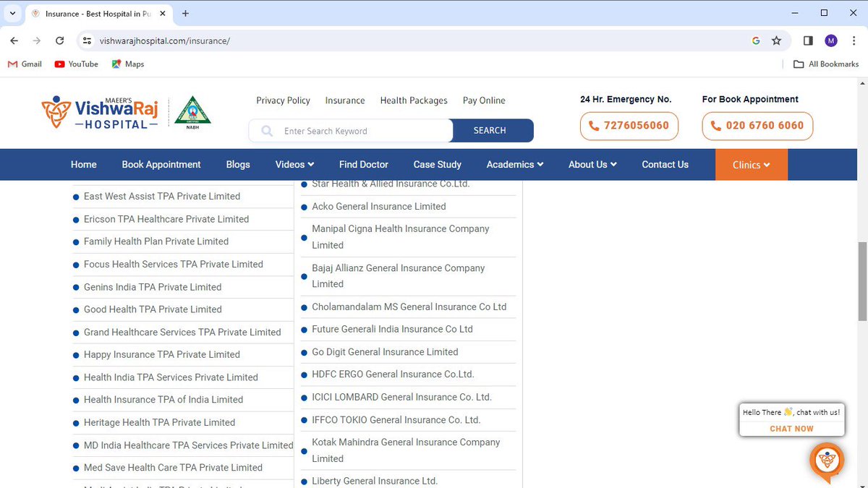The width and height of the screenshot is (868, 488).
Task: Expand the Academics dropdown menu
Action: [x=515, y=164]
